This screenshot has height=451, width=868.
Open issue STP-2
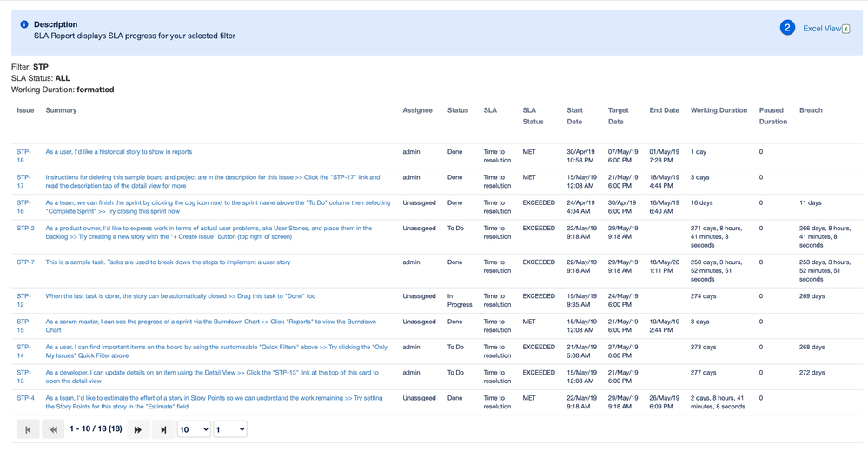pos(25,228)
